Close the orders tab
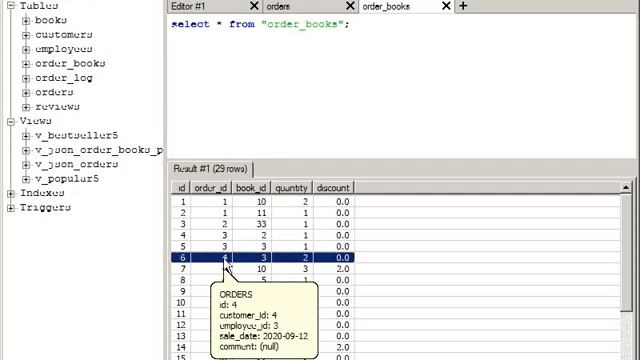Screen dimensions: 640x360 [x=350, y=6]
